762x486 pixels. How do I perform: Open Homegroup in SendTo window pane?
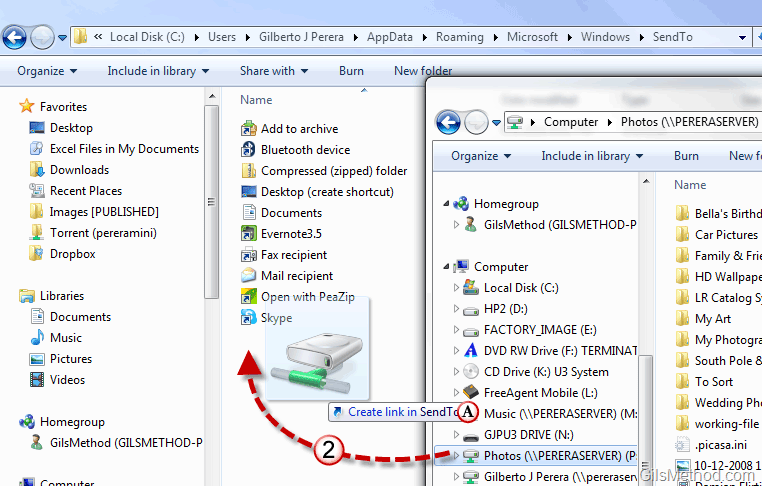point(62,422)
